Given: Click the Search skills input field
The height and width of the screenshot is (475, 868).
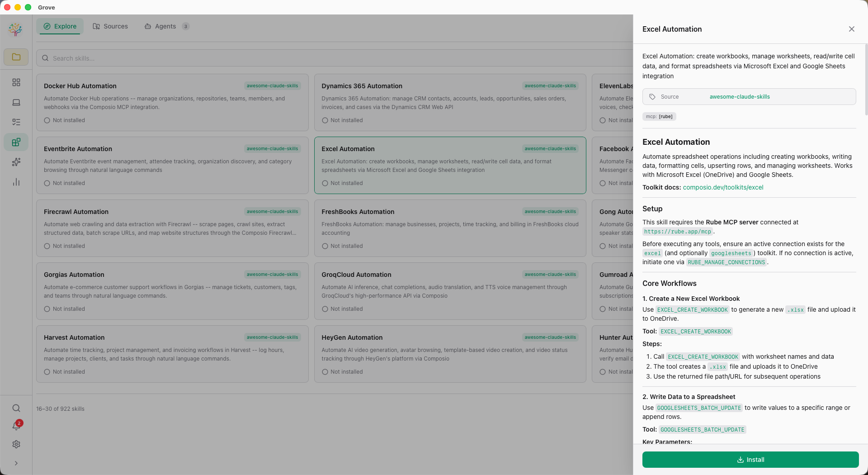Looking at the screenshot, I should click(335, 58).
